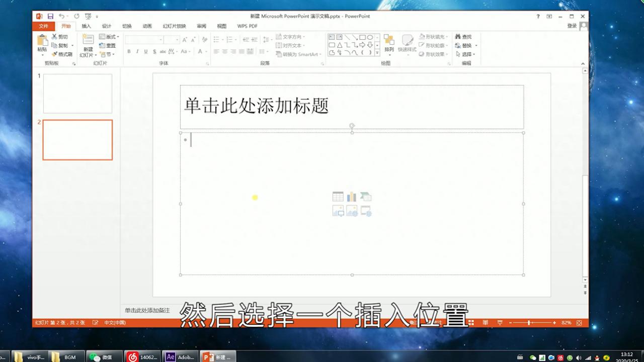Image resolution: width=644 pixels, height=362 pixels.
Task: Switch to the 插入 ribbon tab
Action: [86, 26]
